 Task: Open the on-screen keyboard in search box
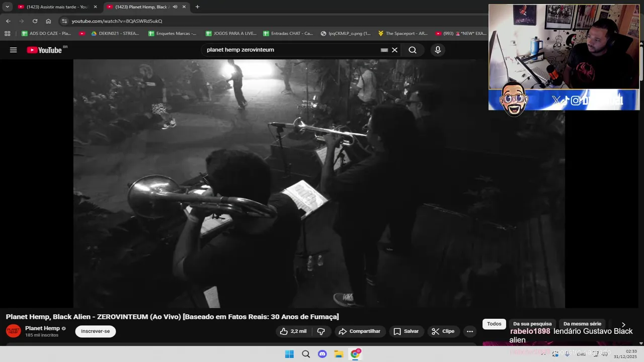(x=384, y=50)
